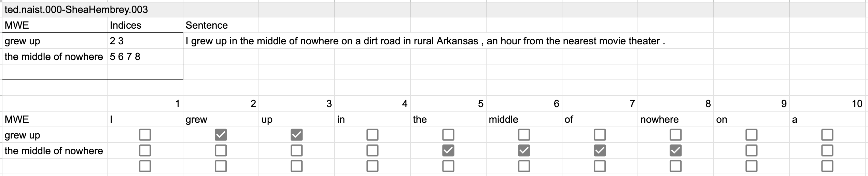This screenshot has width=868, height=176.
Task: Select the empty MWE cell below 'the middle of nowhere'
Action: pyautogui.click(x=55, y=72)
